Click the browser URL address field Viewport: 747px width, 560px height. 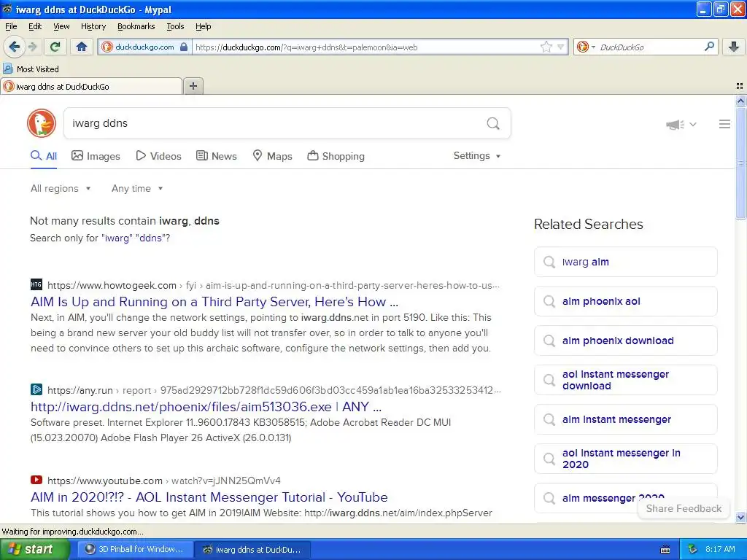pyautogui.click(x=365, y=47)
